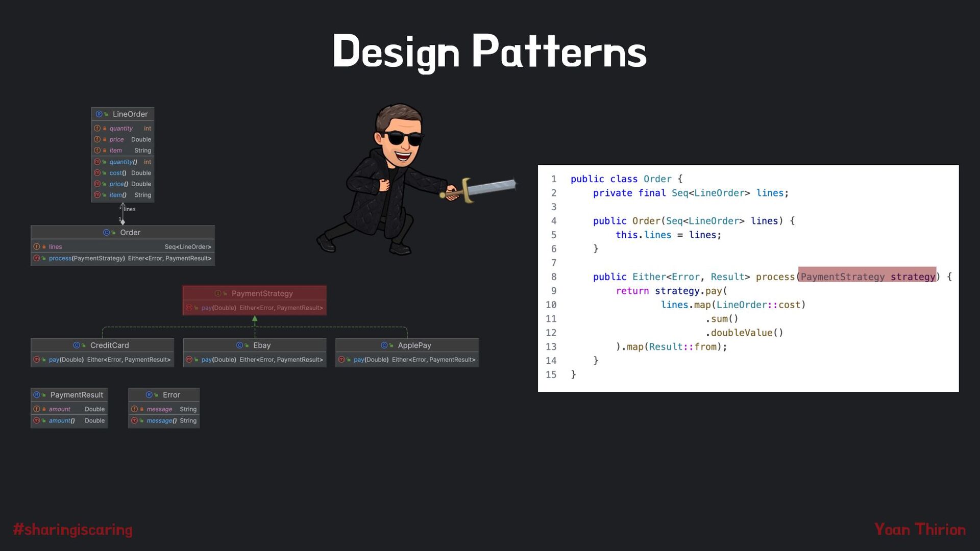Click the class icon next to Ebay

[239, 345]
